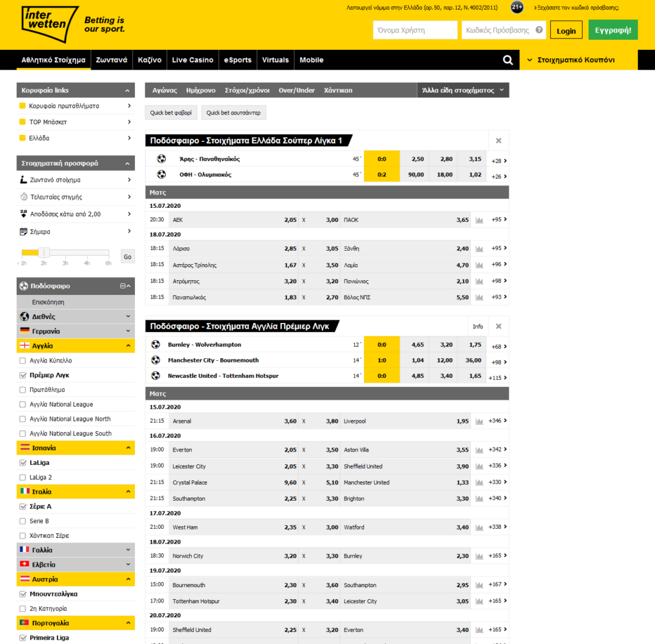Expand the Στοιχηματικό Κουπόνι panel
The height and width of the screenshot is (644, 655).
click(578, 60)
